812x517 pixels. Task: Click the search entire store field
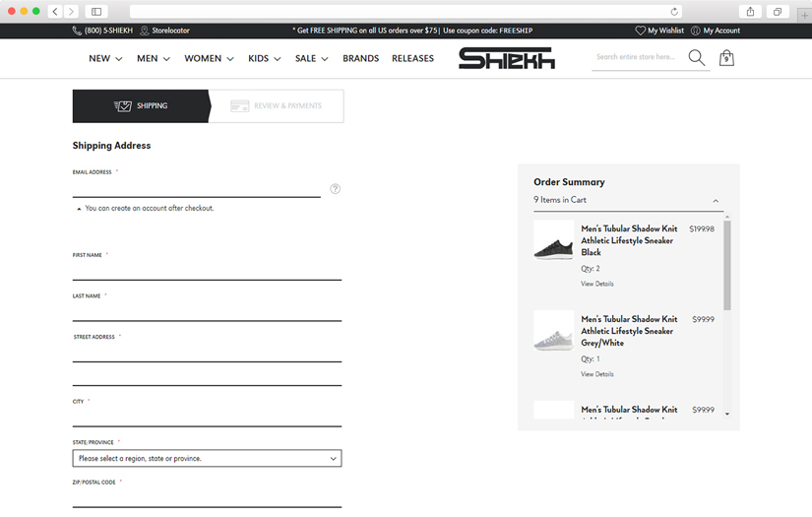pyautogui.click(x=638, y=57)
